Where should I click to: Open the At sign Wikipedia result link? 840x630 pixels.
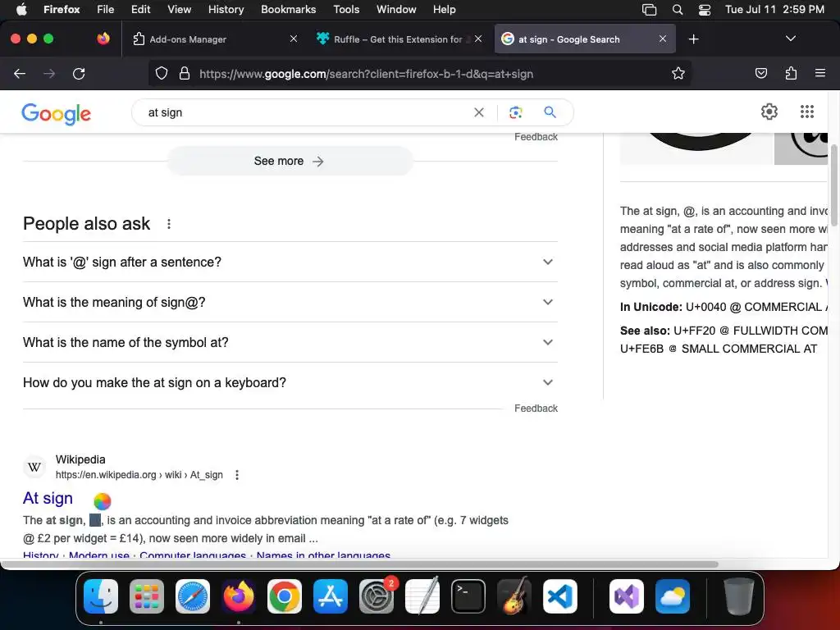48,498
